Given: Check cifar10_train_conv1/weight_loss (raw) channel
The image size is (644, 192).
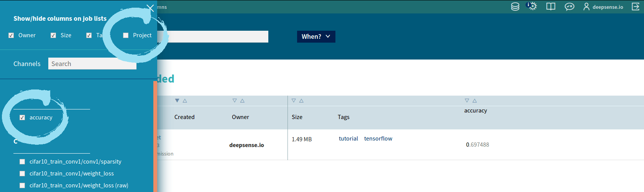Looking at the screenshot, I should pos(22,185).
